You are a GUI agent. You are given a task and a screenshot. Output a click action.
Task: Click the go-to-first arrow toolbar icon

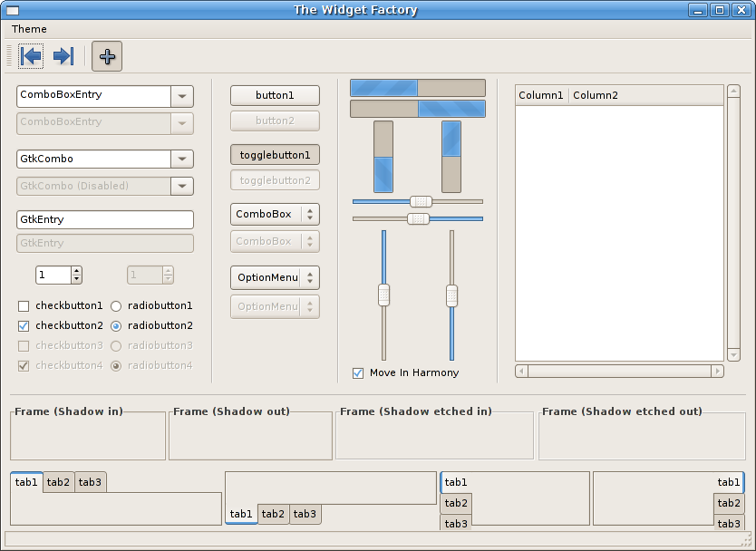[31, 56]
